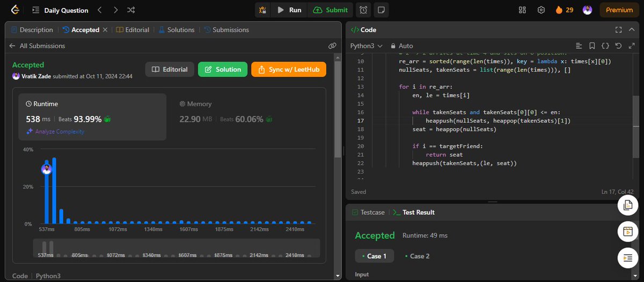Screen dimensions: 644x282
Task: Click the debugger bug icon
Action: 262,10
